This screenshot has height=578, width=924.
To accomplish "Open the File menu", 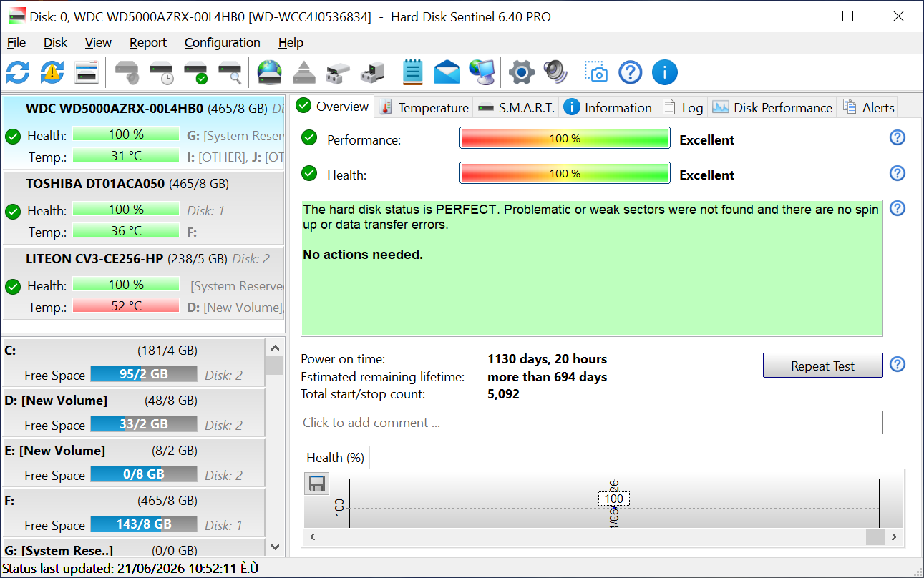I will point(16,43).
